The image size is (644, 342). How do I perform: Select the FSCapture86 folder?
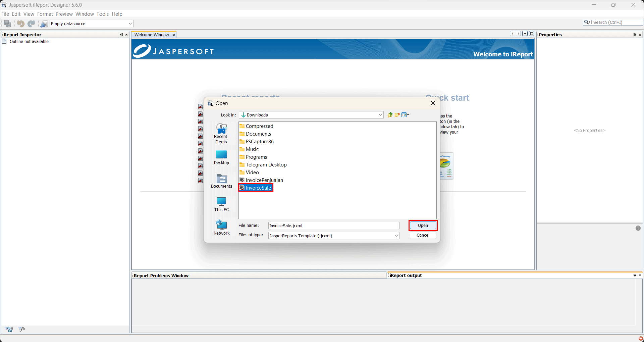tap(257, 142)
